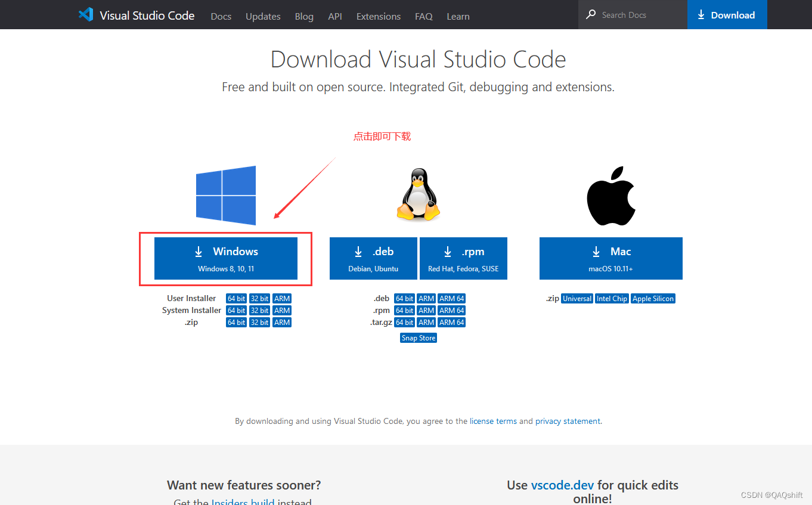Focus the Search Docs input field
This screenshot has width=812, height=505.
pos(633,14)
